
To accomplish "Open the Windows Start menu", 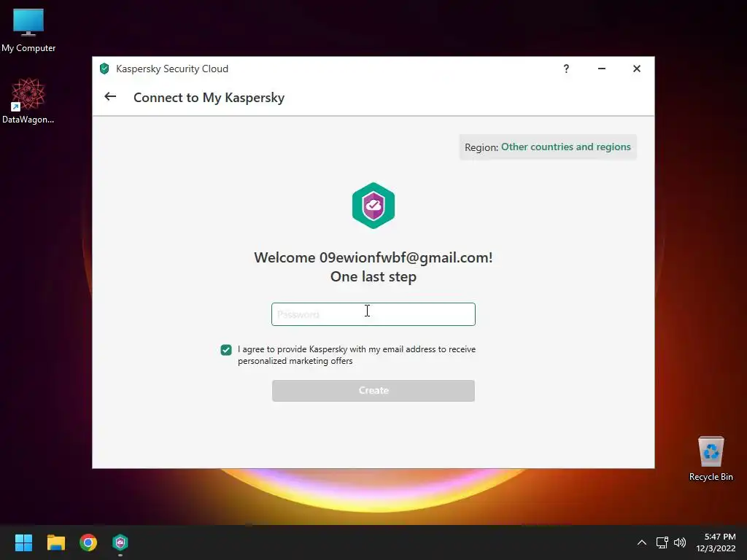I will point(23,542).
